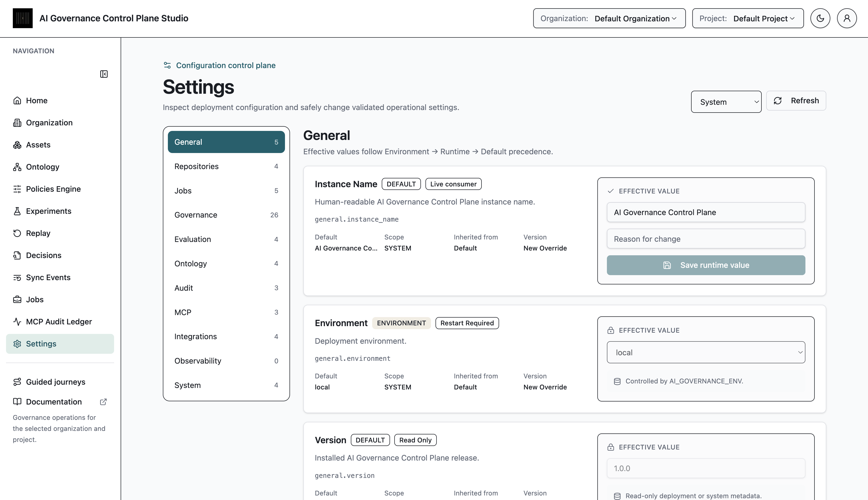Open the System scope dropdown

(x=726, y=102)
